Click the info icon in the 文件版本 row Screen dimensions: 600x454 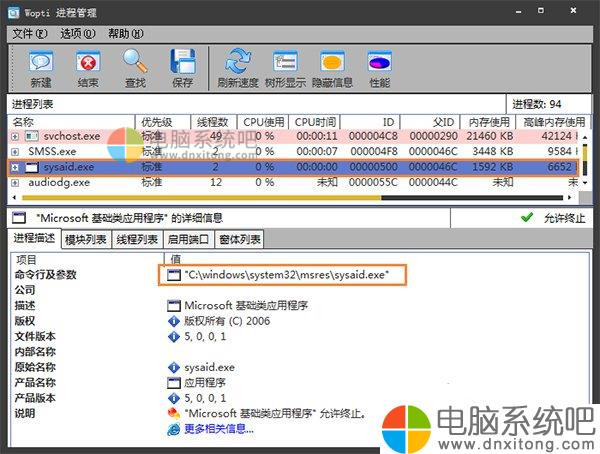[174, 336]
